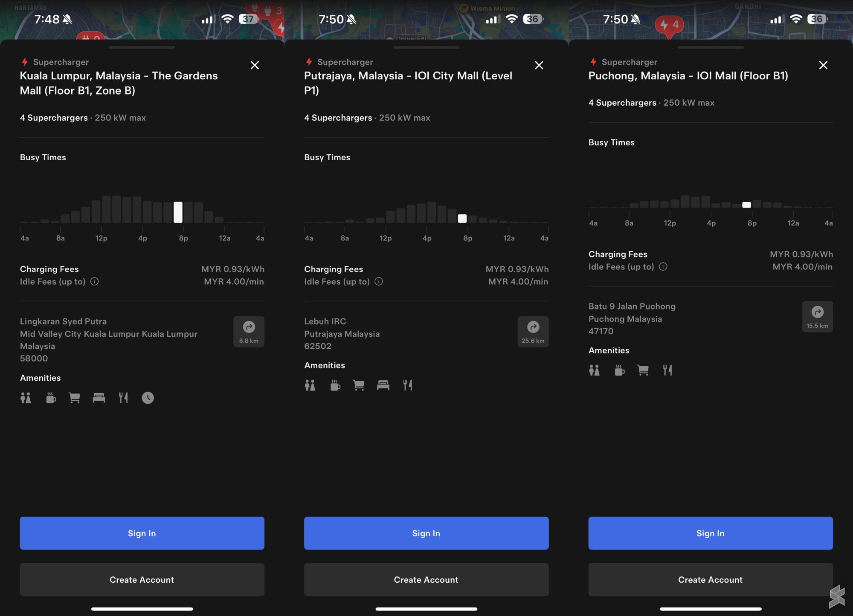Tap the shopping cart icon at Puchong
853x616 pixels.
pyautogui.click(x=643, y=370)
